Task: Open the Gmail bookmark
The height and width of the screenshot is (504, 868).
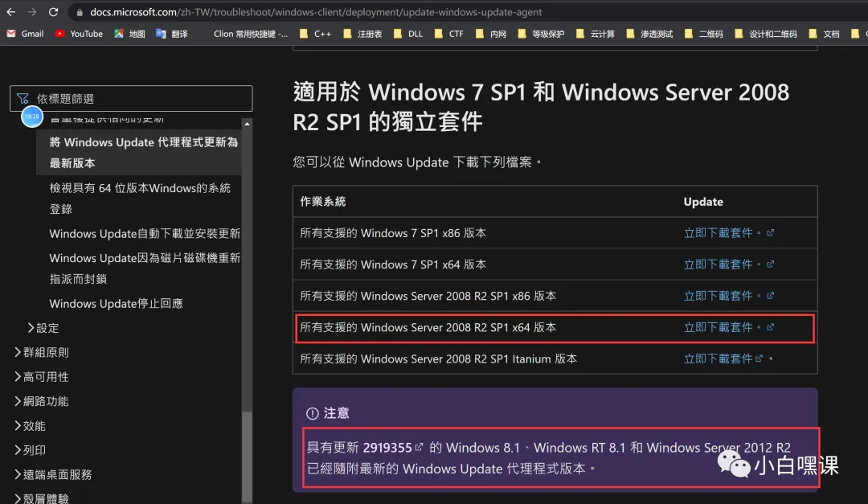Action: click(24, 34)
